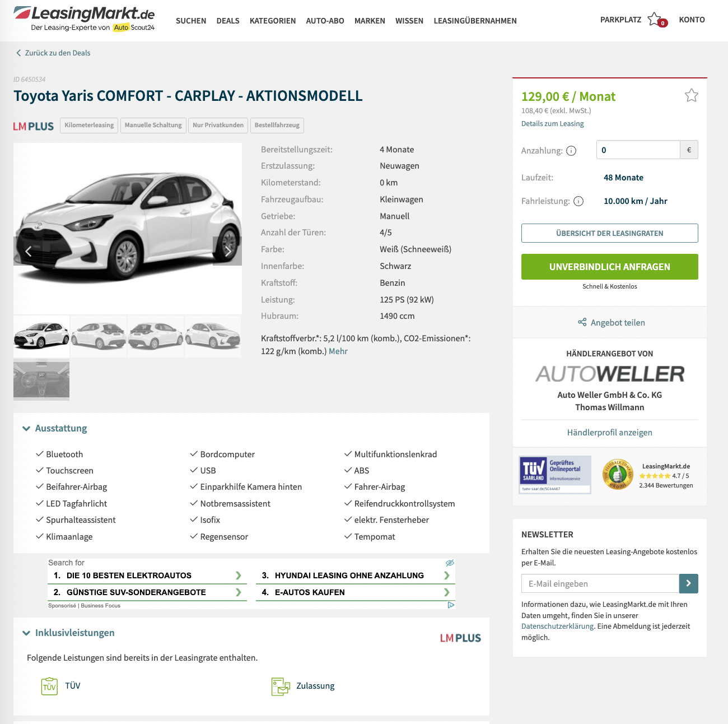Click UNVERBINDLICH ANFRAGEN button
Image resolution: width=728 pixels, height=724 pixels.
[x=610, y=267]
